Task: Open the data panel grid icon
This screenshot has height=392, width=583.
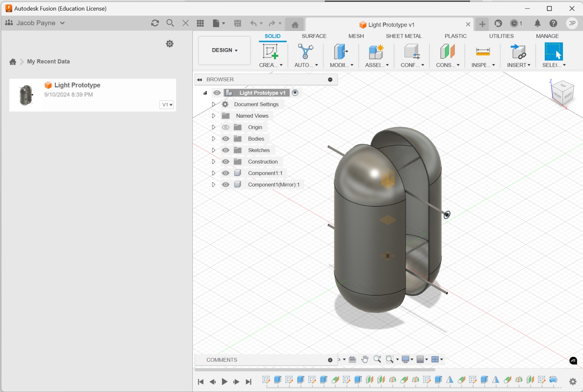Action: 200,23
